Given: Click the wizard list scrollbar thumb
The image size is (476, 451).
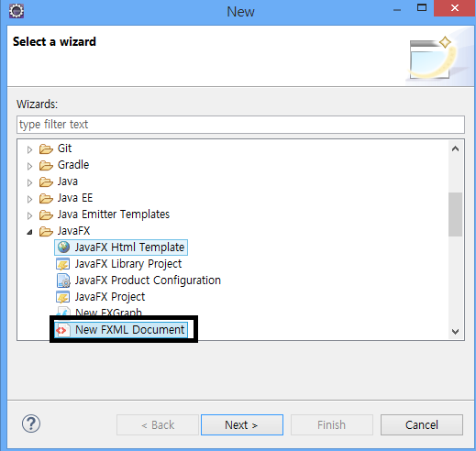Looking at the screenshot, I should [455, 214].
